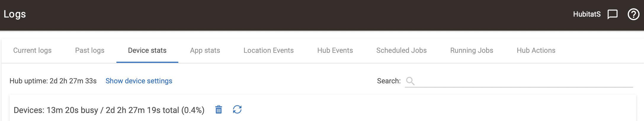
Task: Show the Running Jobs tab
Action: click(472, 50)
